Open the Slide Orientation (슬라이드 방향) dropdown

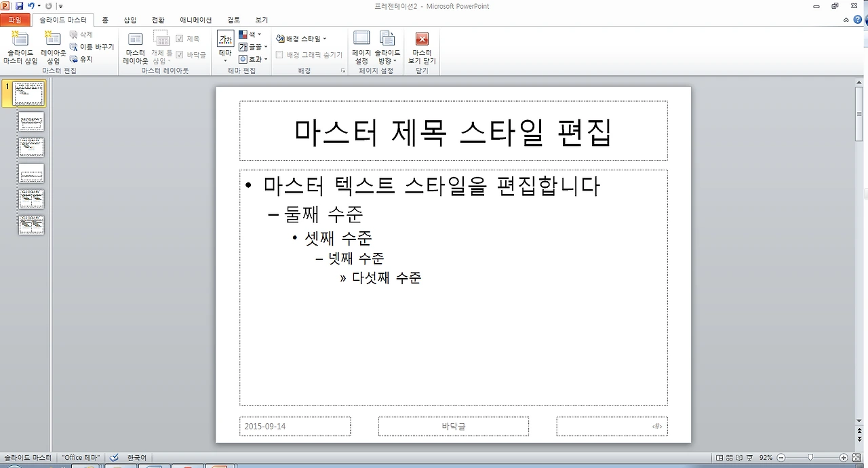[387, 47]
